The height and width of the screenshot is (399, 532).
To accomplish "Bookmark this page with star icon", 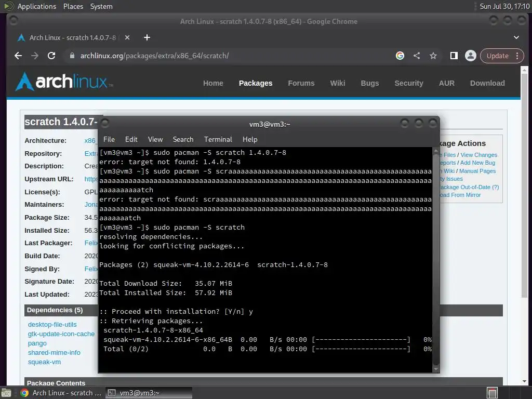I will click(x=433, y=56).
